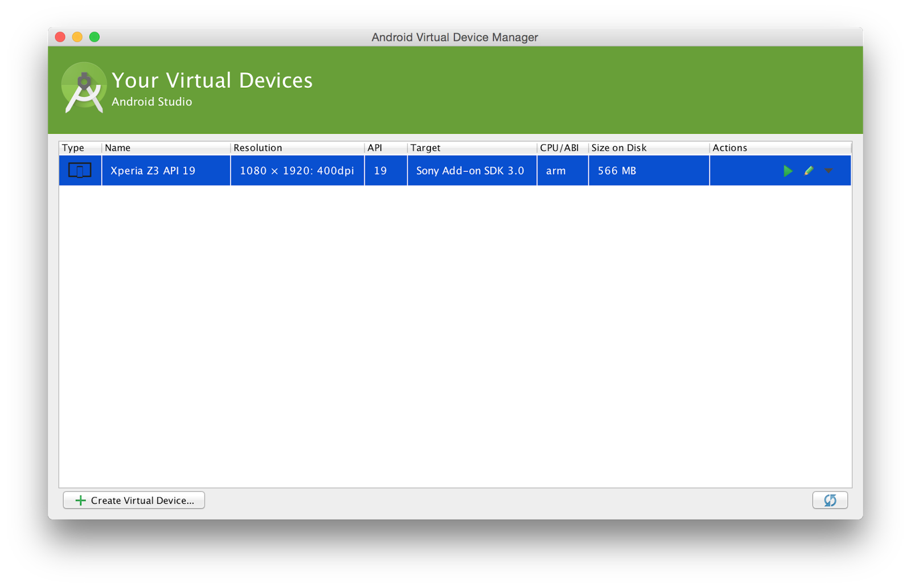Edit the Xperia Z3 AVD with pencil icon
The image size is (911, 588).
(809, 171)
